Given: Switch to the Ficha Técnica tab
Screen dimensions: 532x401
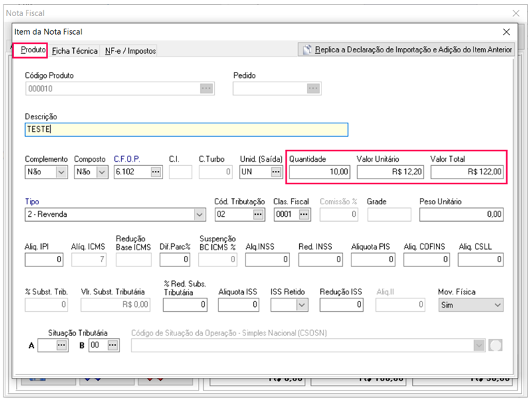Looking at the screenshot, I should [x=75, y=51].
